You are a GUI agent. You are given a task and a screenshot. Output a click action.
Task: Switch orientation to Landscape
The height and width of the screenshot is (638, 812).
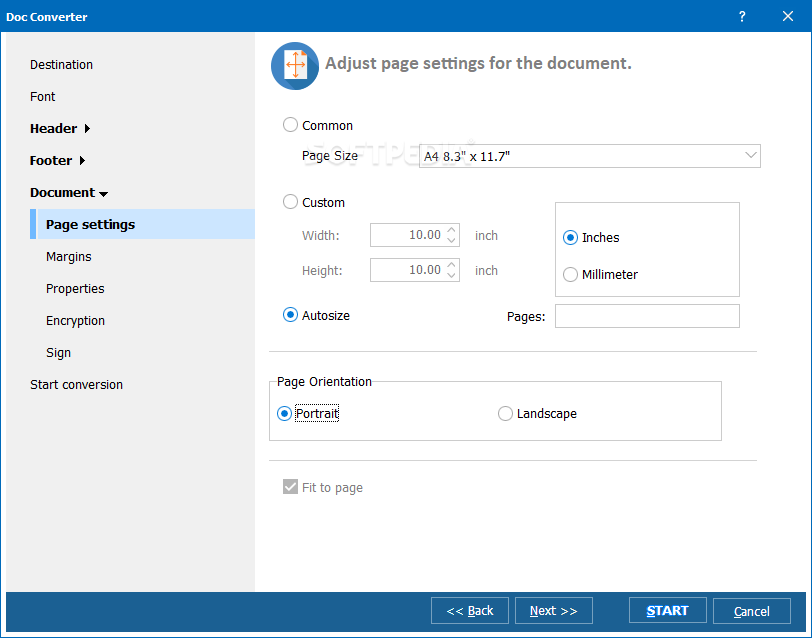tap(505, 414)
